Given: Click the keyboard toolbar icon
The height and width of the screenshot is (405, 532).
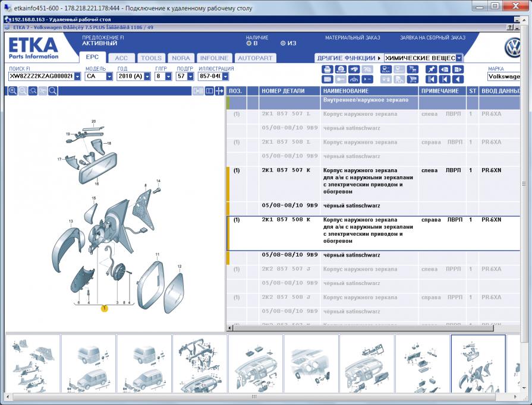Looking at the screenshot, I should (x=327, y=80).
